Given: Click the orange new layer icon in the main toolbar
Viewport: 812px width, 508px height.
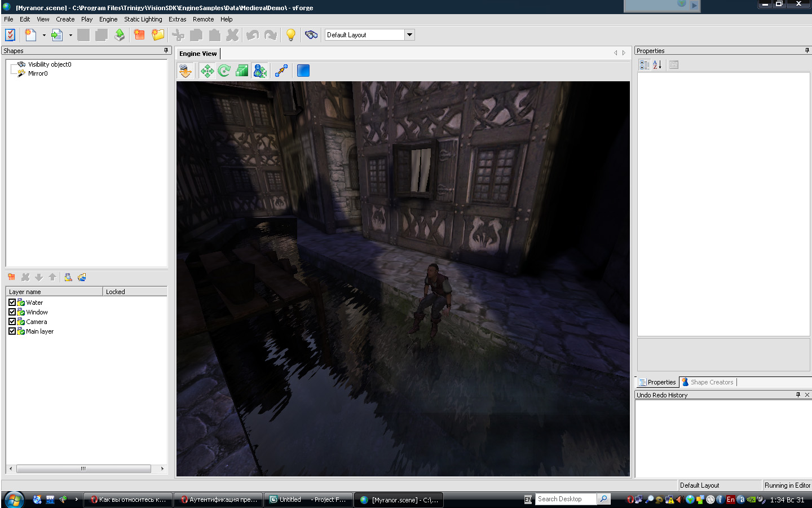Looking at the screenshot, I should [x=139, y=35].
